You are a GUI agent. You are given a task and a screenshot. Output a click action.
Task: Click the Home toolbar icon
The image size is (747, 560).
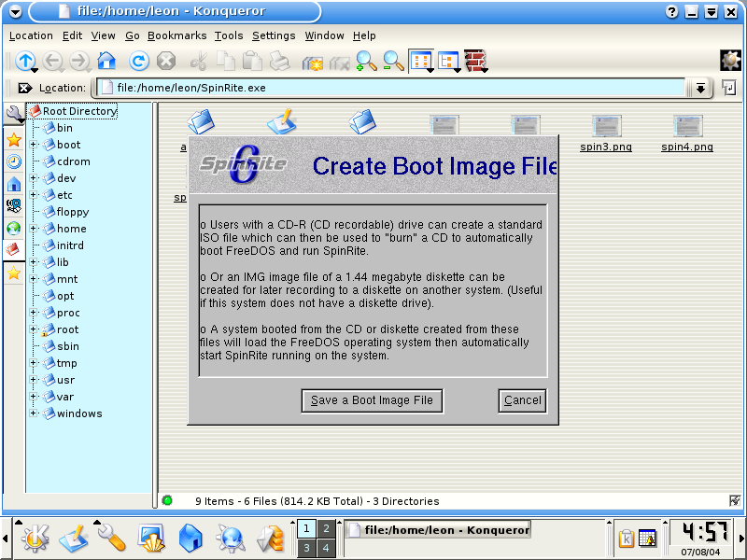[106, 62]
